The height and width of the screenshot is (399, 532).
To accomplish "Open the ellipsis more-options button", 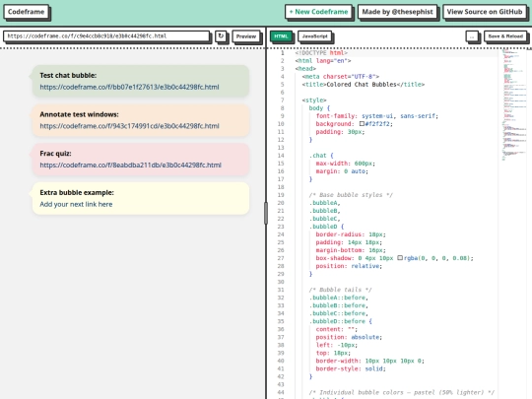I will (x=472, y=36).
